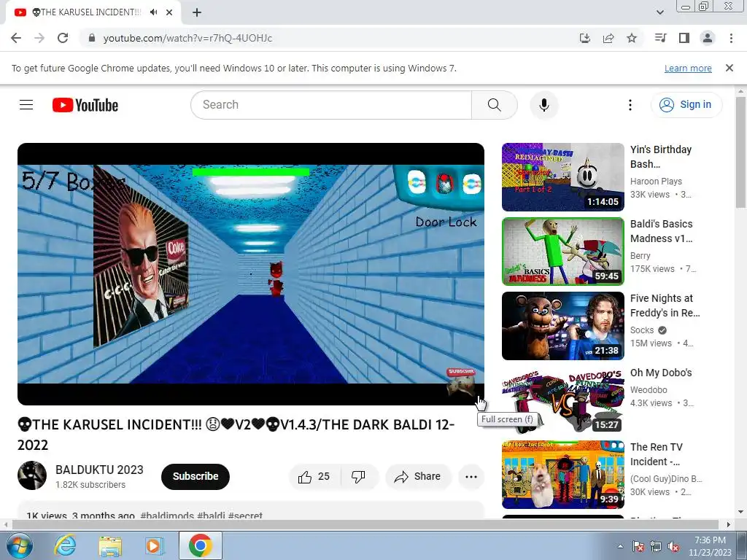Show hidden tray icons arrow
Viewport: 747px width, 560px height.
620,546
